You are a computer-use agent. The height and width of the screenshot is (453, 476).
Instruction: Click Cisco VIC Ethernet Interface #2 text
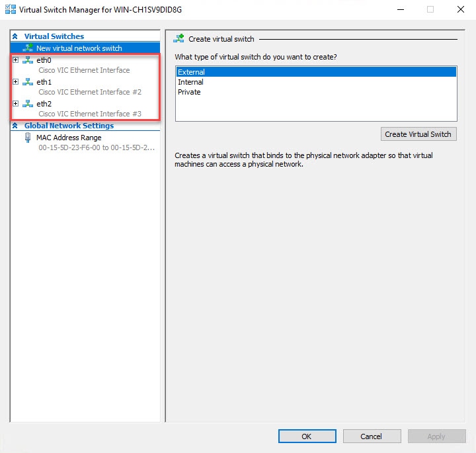[x=90, y=92]
